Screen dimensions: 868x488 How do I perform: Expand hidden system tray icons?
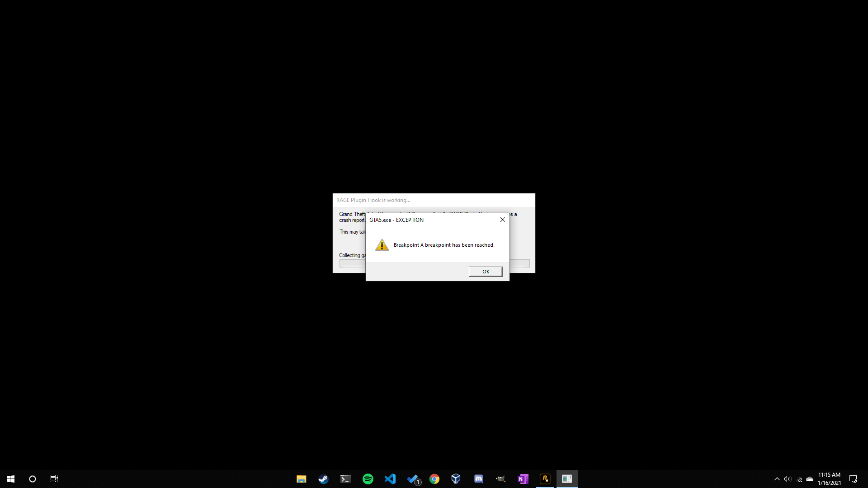coord(777,479)
